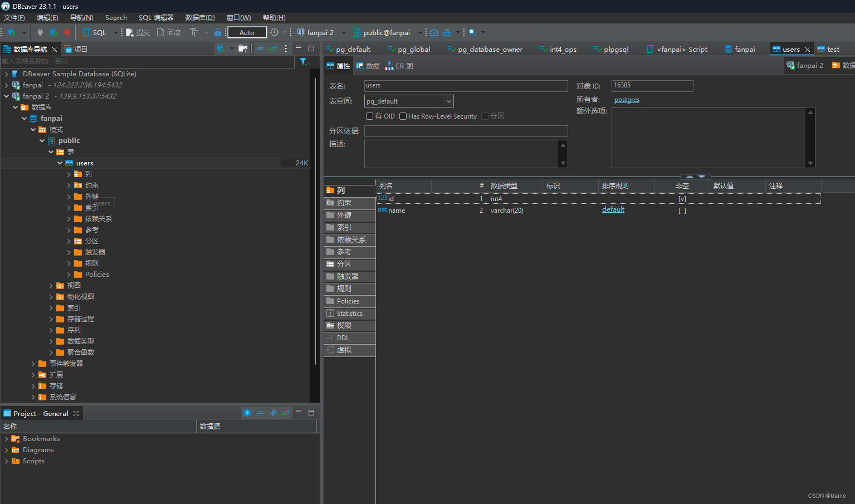
Task: Click the Auto commit mode box
Action: coord(247,32)
